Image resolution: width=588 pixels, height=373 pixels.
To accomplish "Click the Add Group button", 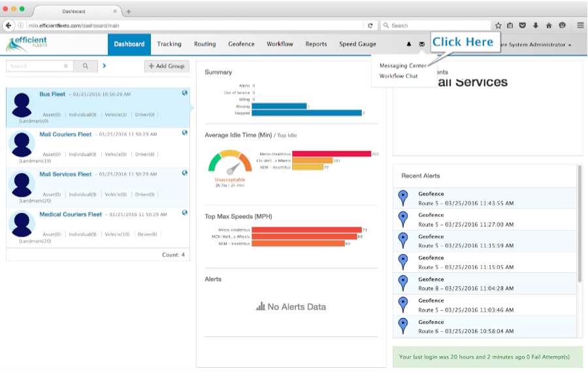I will pos(167,66).
